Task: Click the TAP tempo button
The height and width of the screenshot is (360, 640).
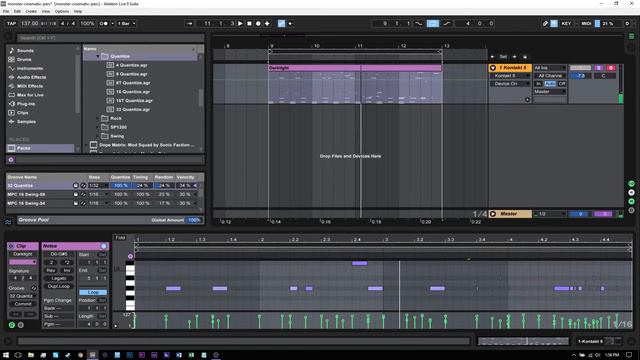Action: (x=11, y=24)
